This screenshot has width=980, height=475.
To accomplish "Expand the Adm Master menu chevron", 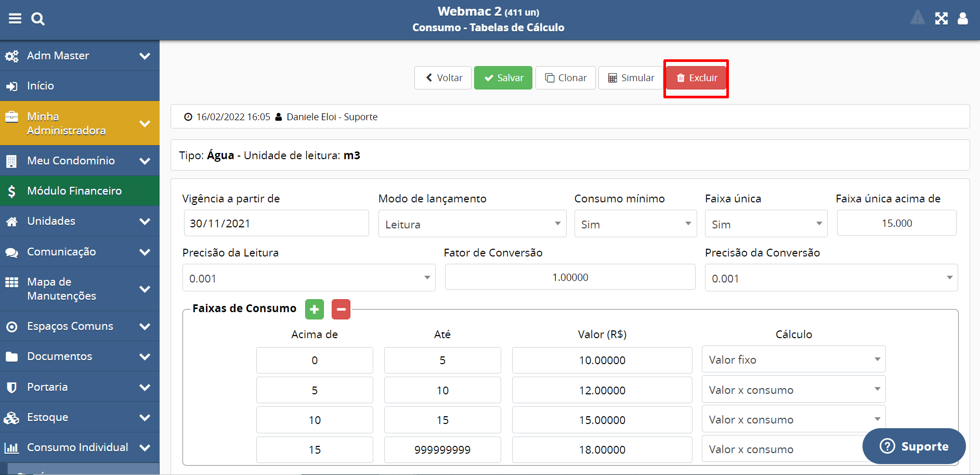I will 145,56.
